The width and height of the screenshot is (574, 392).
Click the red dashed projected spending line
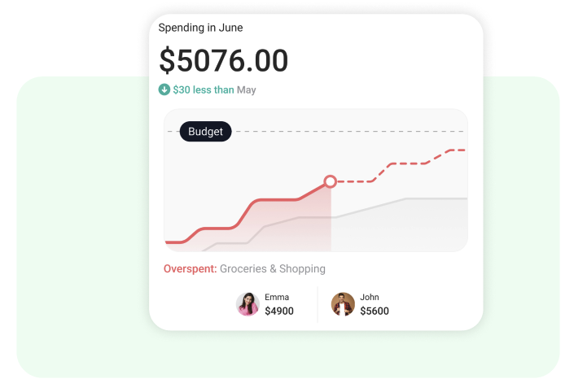tap(407, 163)
